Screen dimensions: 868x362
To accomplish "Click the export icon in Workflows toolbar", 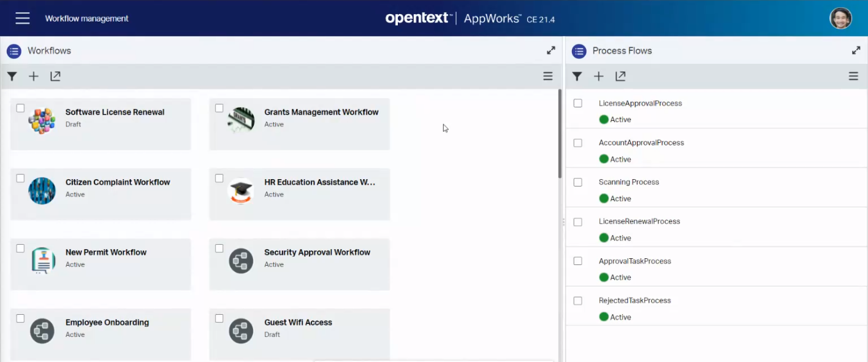I will click(55, 76).
